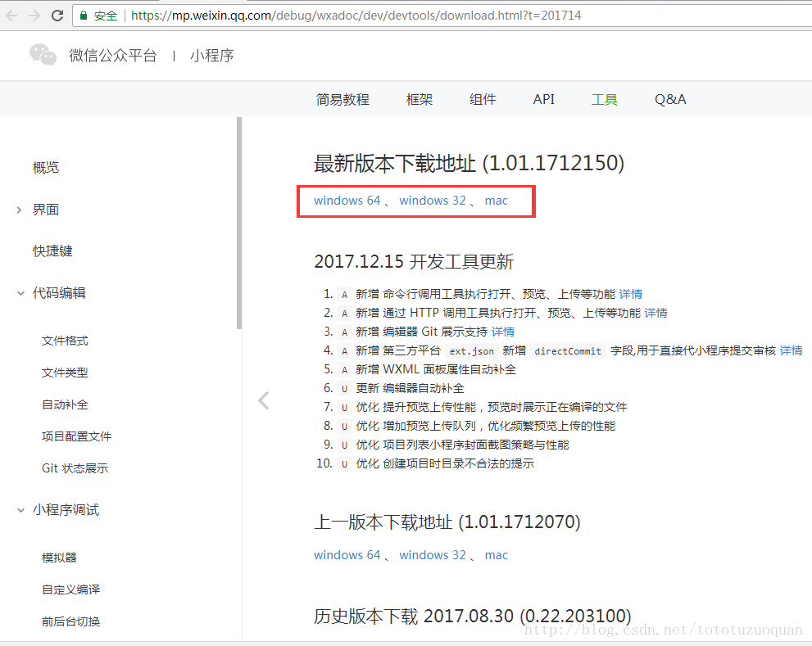812x646 pixels.
Task: Open 详情 link for Git 展示支持
Action: pos(503,332)
